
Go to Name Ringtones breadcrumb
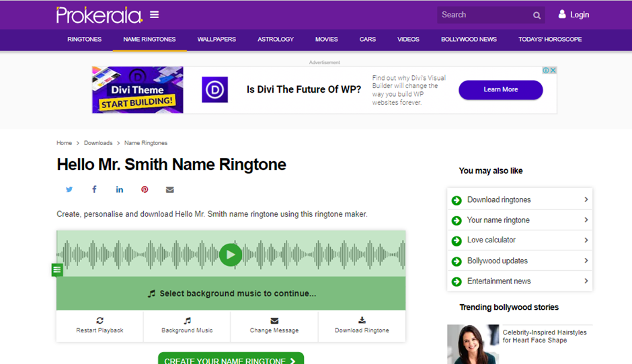(x=145, y=143)
